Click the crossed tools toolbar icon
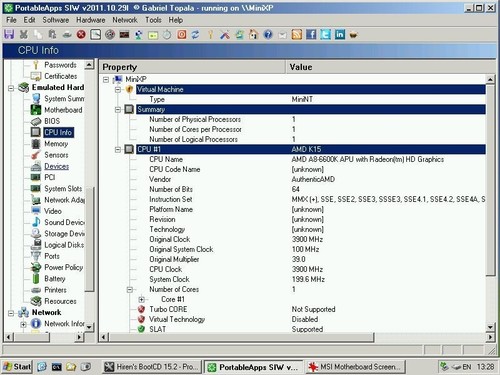Viewport: 500px width, 375px height. 225,34
